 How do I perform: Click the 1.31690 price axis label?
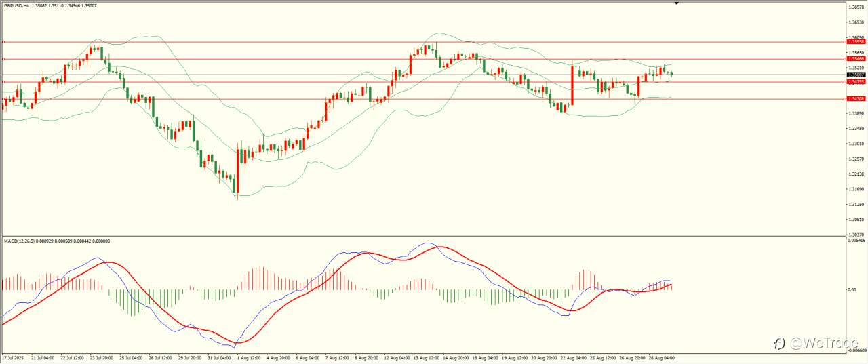pos(856,189)
